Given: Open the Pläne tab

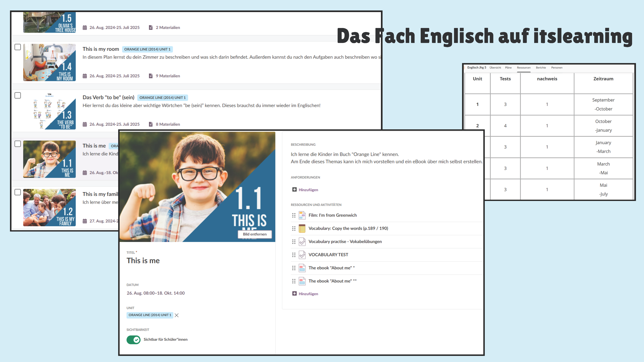Looking at the screenshot, I should pyautogui.click(x=508, y=68).
